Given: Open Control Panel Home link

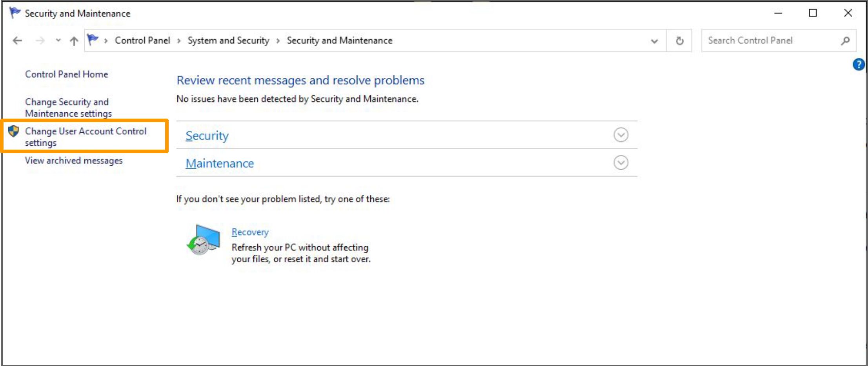Looking at the screenshot, I should coord(66,74).
